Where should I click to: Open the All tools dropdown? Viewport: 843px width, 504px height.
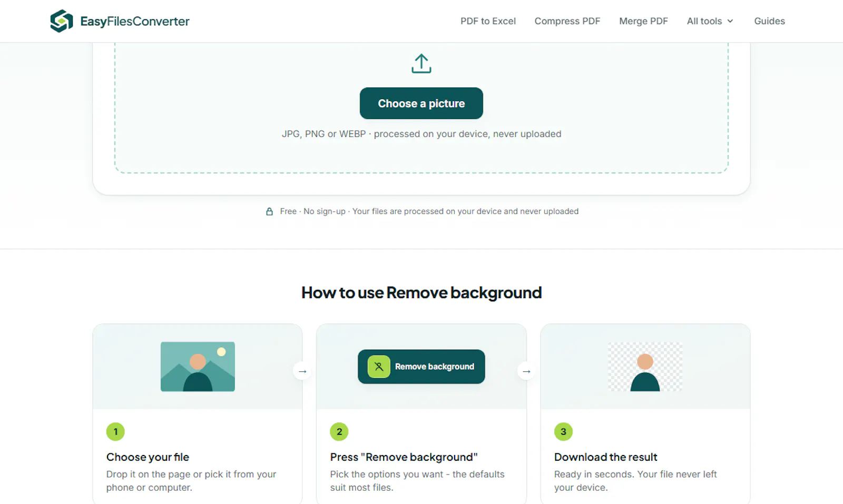(x=710, y=21)
